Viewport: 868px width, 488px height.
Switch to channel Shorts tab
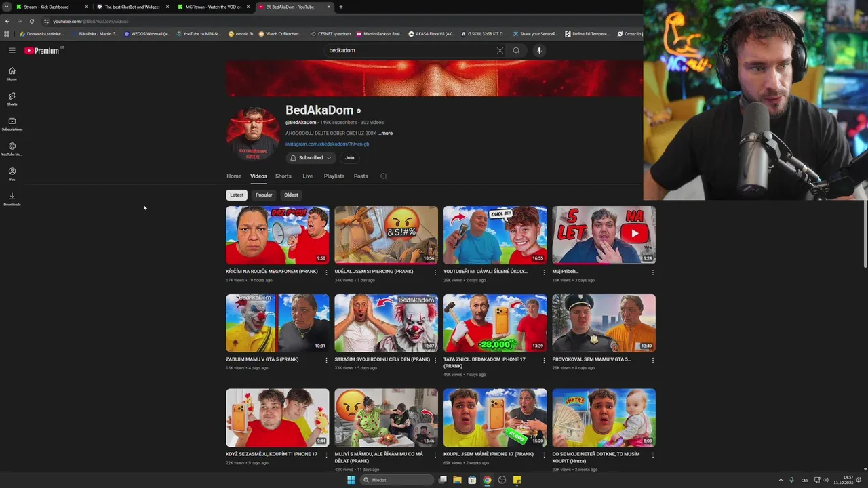(283, 176)
